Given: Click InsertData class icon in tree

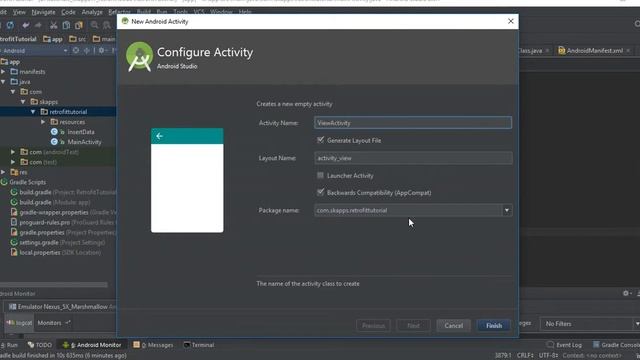Looking at the screenshot, I should [x=54, y=132].
